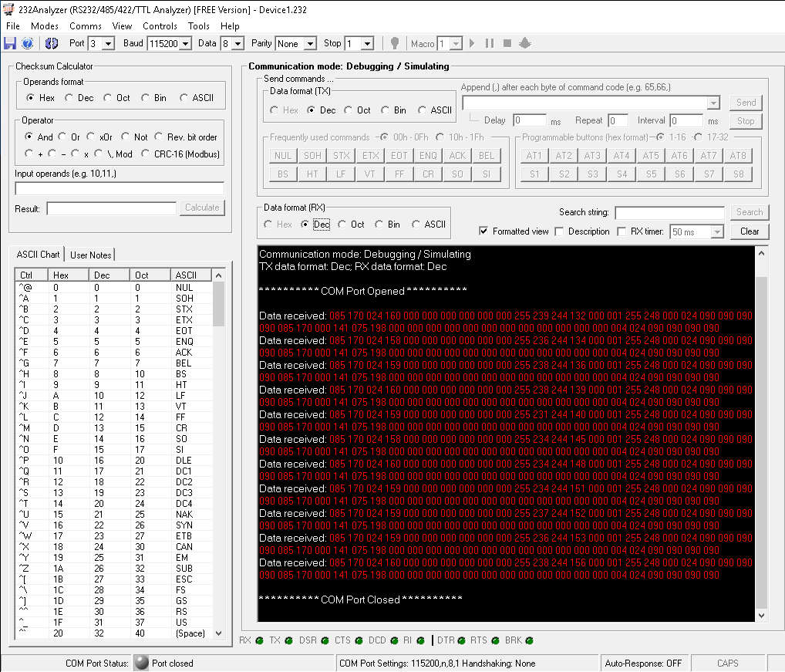Click the Repeat count input field

click(x=618, y=120)
